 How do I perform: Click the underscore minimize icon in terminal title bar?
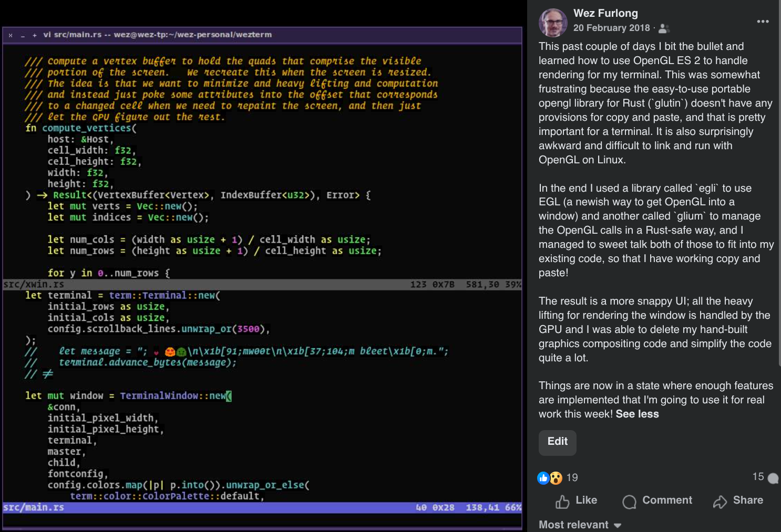click(x=23, y=35)
